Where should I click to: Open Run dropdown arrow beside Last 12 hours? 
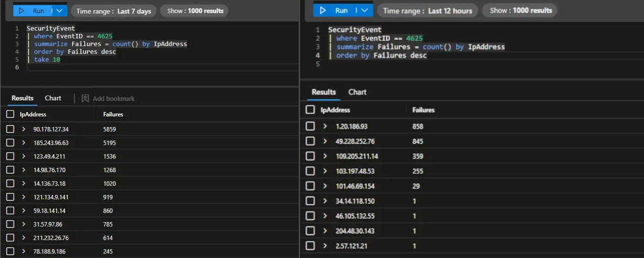tap(364, 10)
